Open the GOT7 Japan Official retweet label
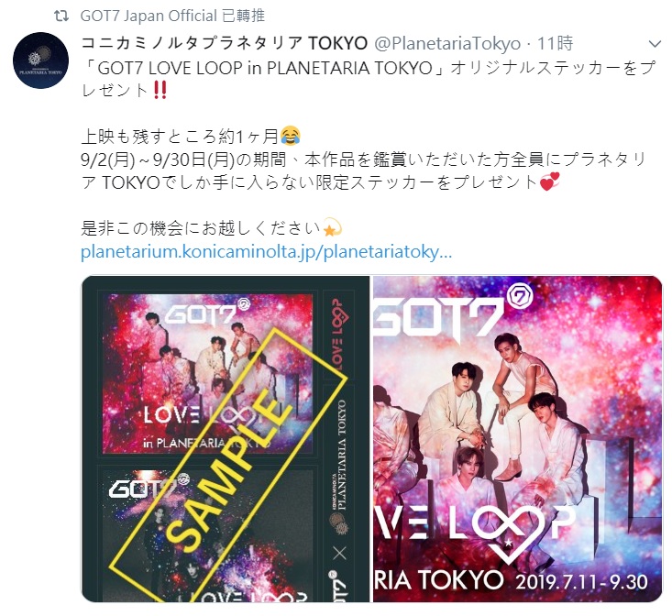The height and width of the screenshot is (616, 672). coord(172,16)
